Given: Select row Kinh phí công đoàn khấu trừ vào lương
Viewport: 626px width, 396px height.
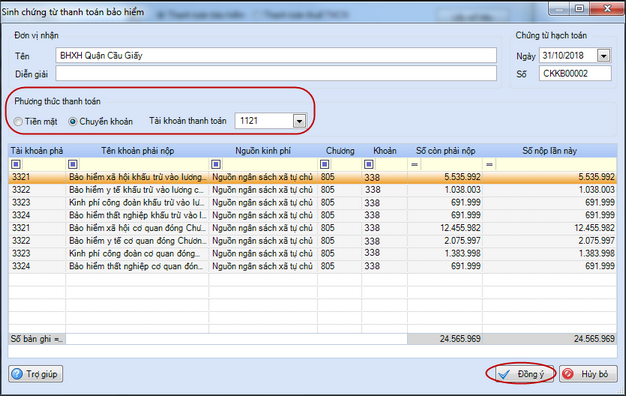Looking at the screenshot, I should click(x=313, y=203).
